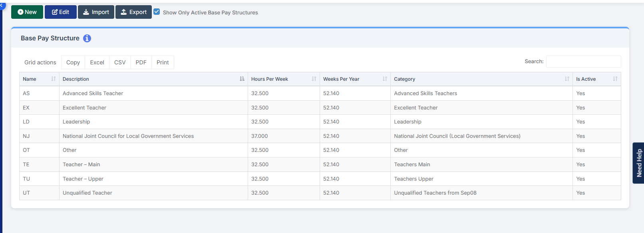Screen dimensions: 644x233
Task: Click the Description column sort icon
Action: pos(242,79)
